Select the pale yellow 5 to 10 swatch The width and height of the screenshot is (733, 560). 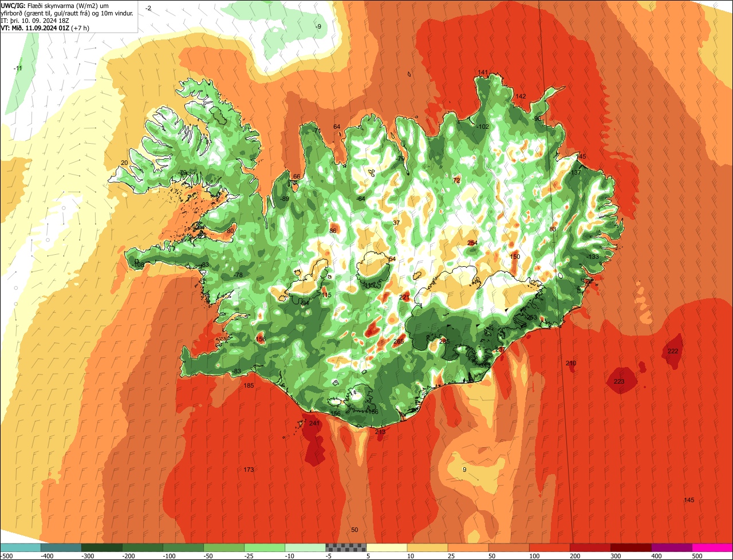(386, 547)
